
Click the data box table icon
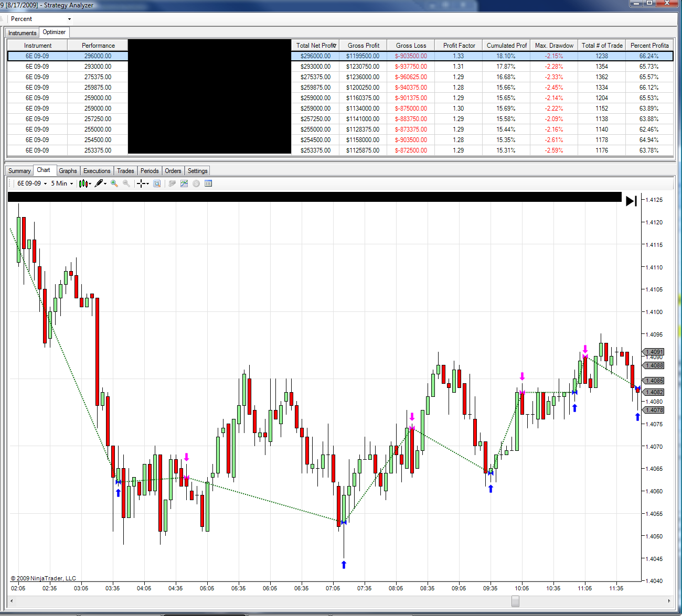[208, 183]
